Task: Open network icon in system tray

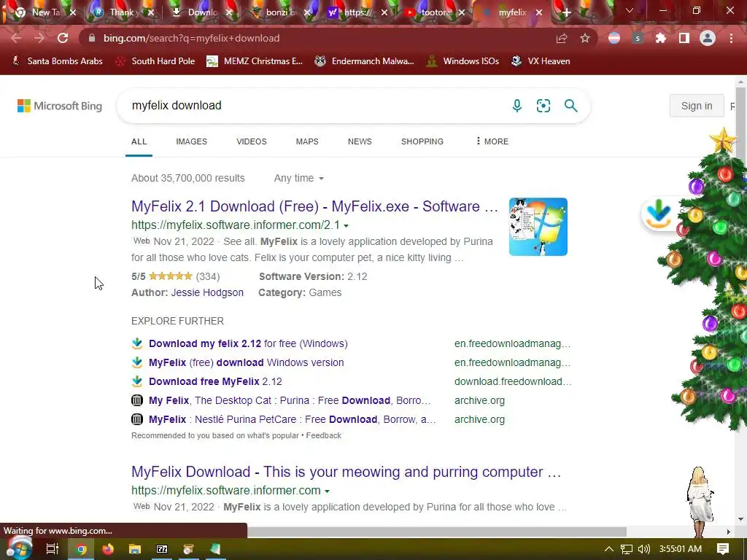Action: click(x=627, y=549)
